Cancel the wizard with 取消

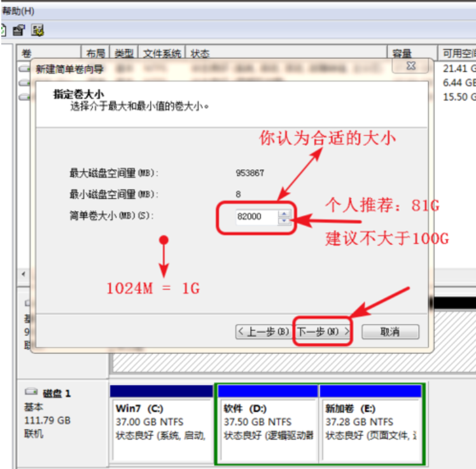[390, 332]
